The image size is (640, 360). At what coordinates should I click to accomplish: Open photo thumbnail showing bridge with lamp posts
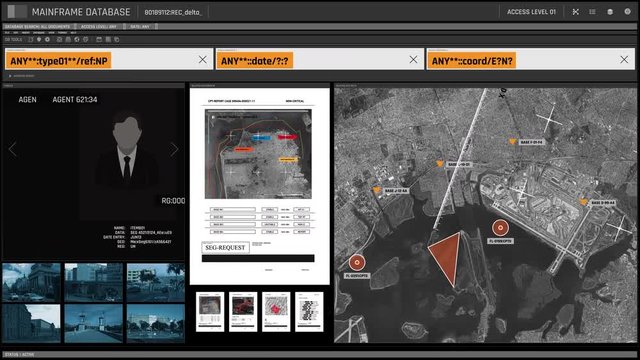[x=93, y=323]
